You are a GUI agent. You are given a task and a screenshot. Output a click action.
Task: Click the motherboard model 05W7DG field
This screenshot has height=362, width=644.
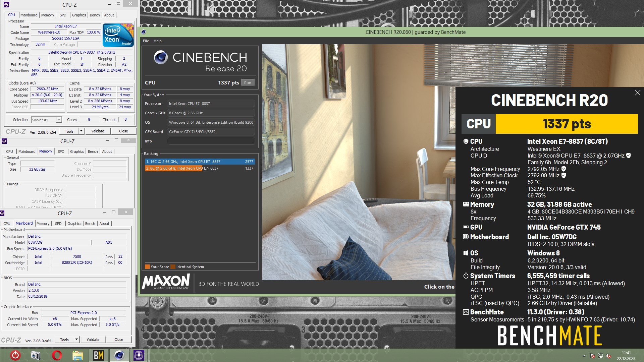click(x=59, y=242)
